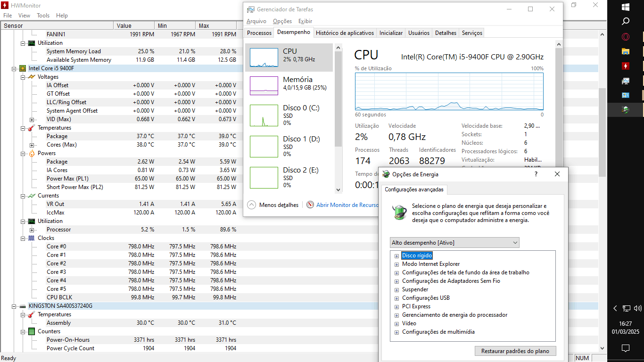The image size is (644, 362).
Task: Click the Min column header in HWMonitor
Action: coord(175,26)
